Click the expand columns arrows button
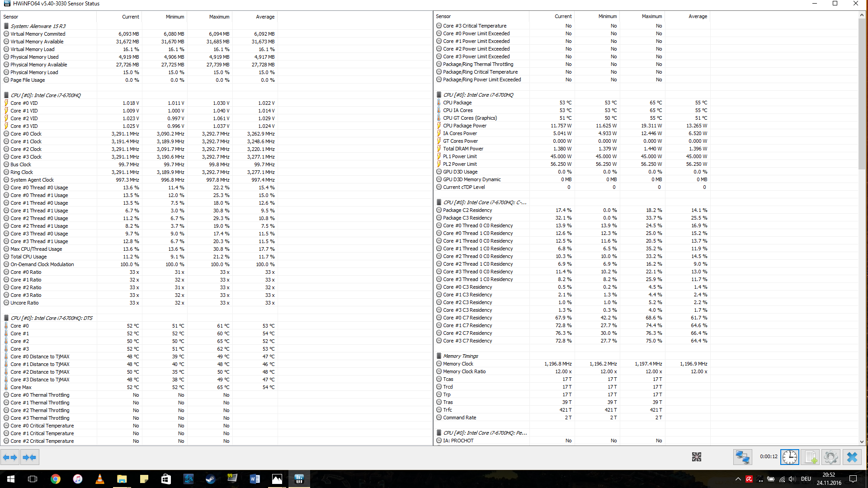The height and width of the screenshot is (488, 868). [x=10, y=457]
